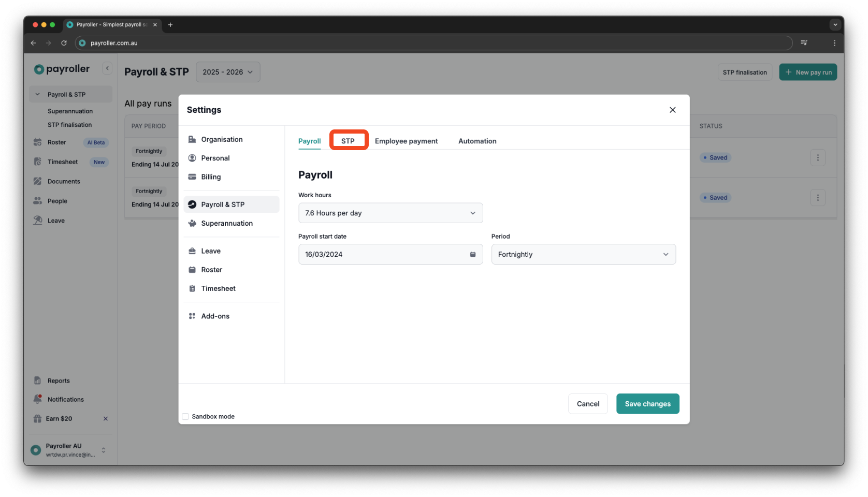
Task: Click STP finalisation button at top right
Action: pyautogui.click(x=744, y=72)
